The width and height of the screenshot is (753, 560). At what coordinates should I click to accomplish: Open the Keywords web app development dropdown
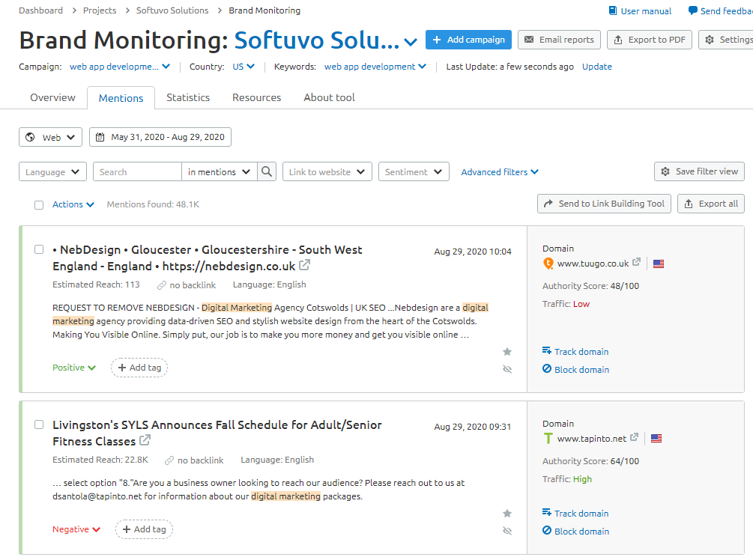coord(375,66)
